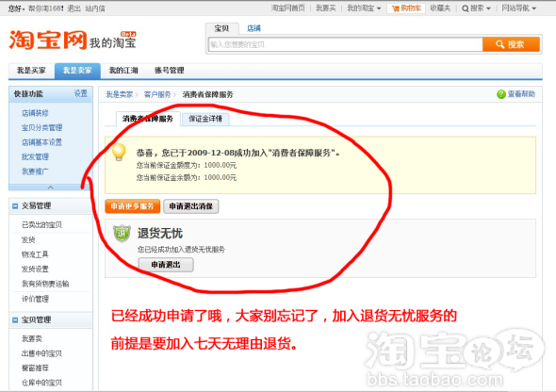The height and width of the screenshot is (392, 556).
Task: Click 设置 in 快捷功能 header
Action: click(x=80, y=93)
